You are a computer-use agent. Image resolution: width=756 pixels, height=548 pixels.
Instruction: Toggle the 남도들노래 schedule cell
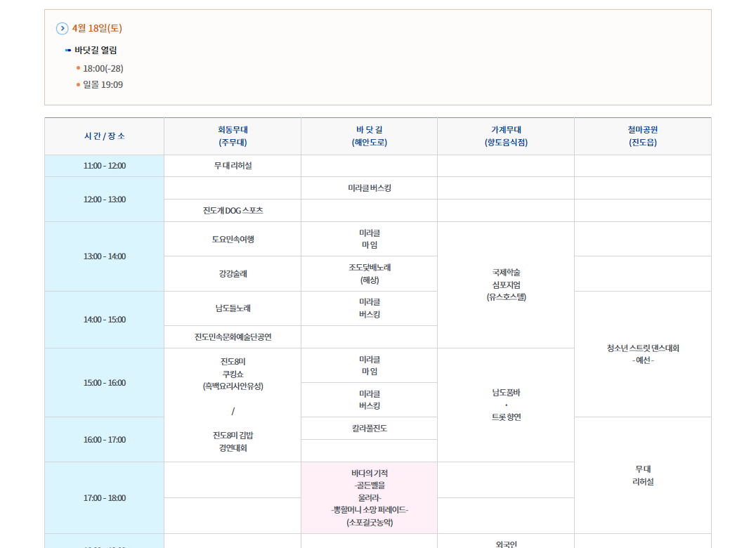tap(232, 308)
